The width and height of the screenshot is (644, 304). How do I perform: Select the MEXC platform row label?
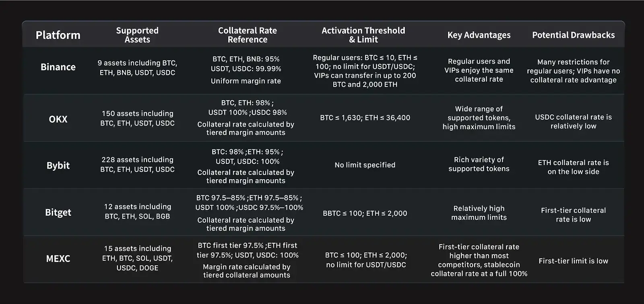pos(58,259)
